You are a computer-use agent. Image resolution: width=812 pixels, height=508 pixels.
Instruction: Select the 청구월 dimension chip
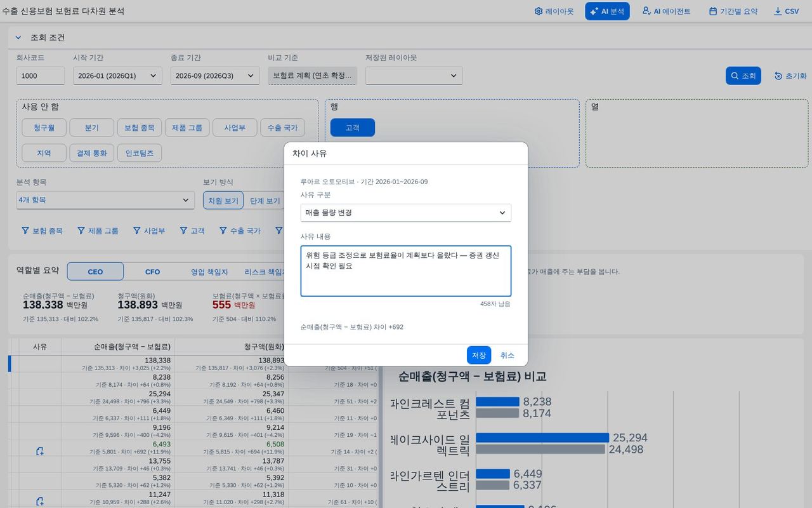coord(44,128)
